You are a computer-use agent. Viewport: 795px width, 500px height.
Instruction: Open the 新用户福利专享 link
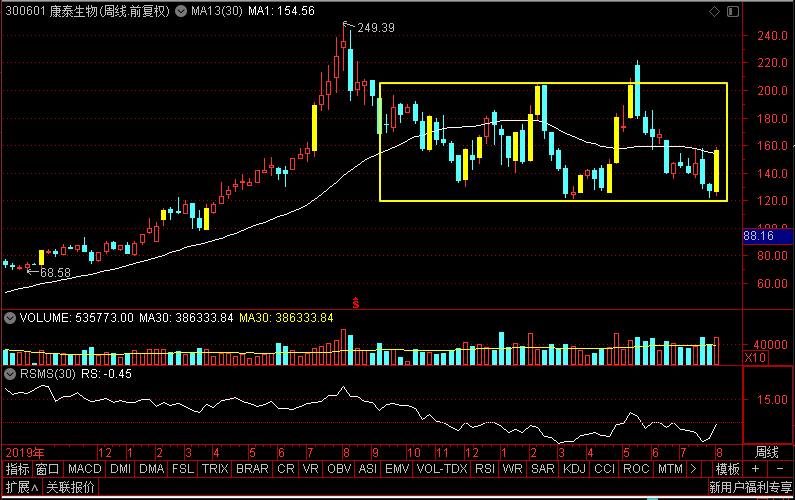(749, 488)
